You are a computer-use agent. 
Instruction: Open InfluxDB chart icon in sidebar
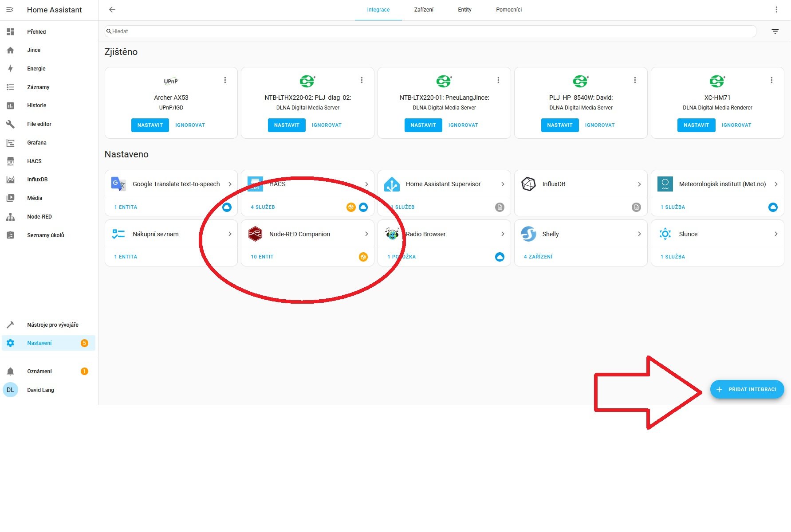click(10, 180)
